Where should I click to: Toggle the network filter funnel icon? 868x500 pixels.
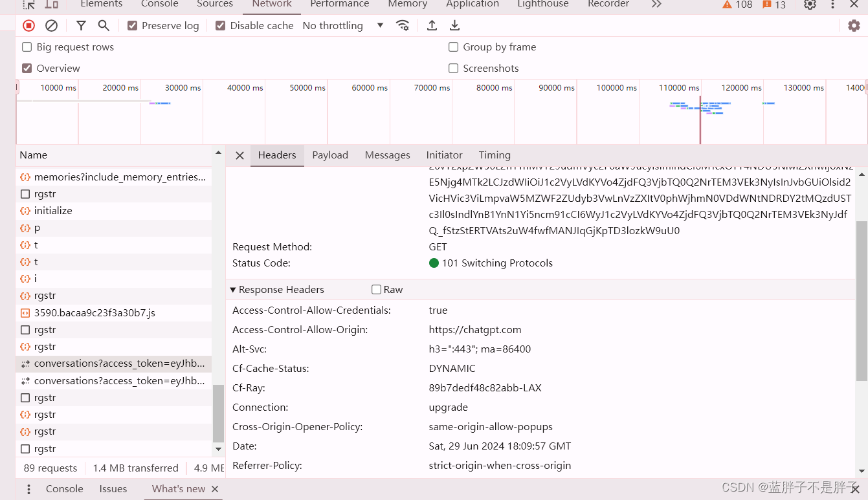point(81,26)
